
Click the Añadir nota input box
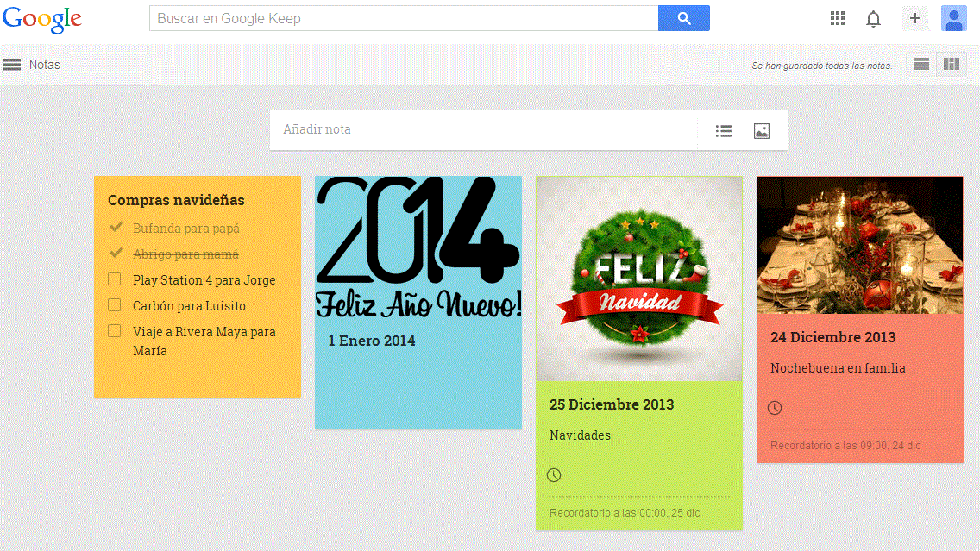484,130
